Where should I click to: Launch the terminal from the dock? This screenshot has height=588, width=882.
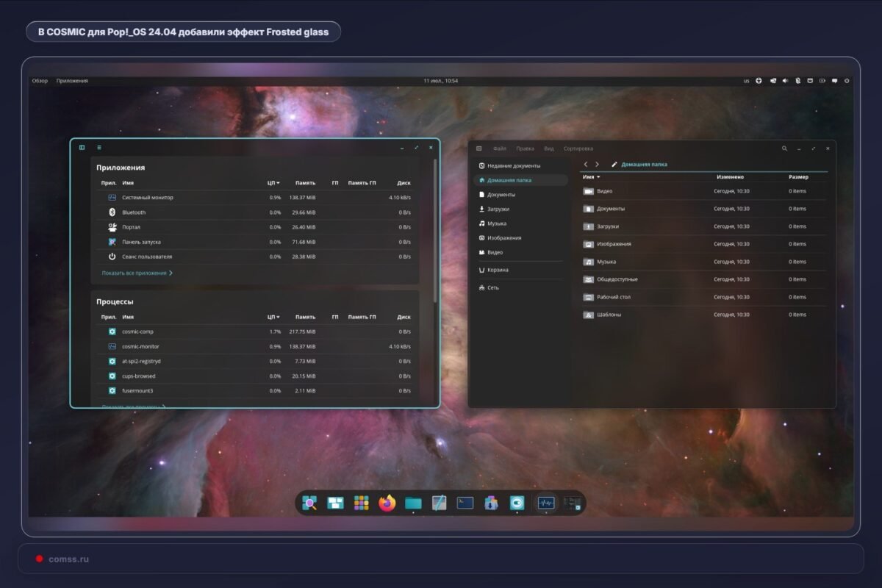pos(465,503)
